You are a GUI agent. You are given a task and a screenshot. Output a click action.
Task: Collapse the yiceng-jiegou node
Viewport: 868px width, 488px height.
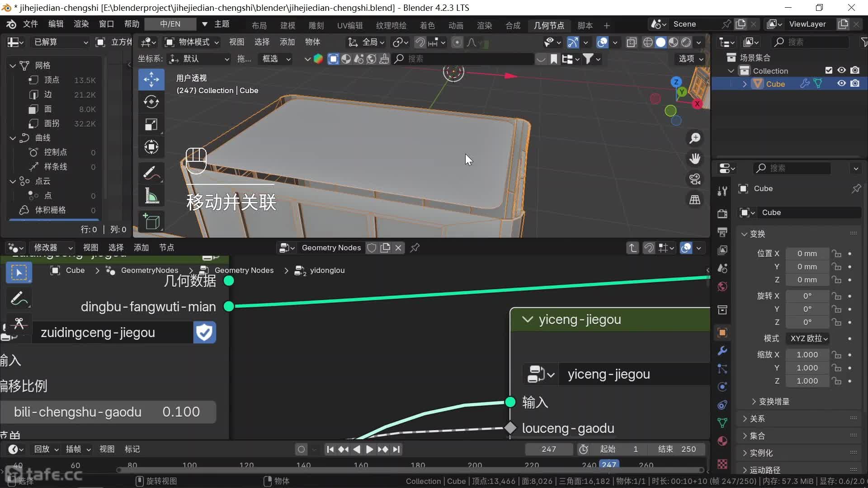pyautogui.click(x=527, y=319)
